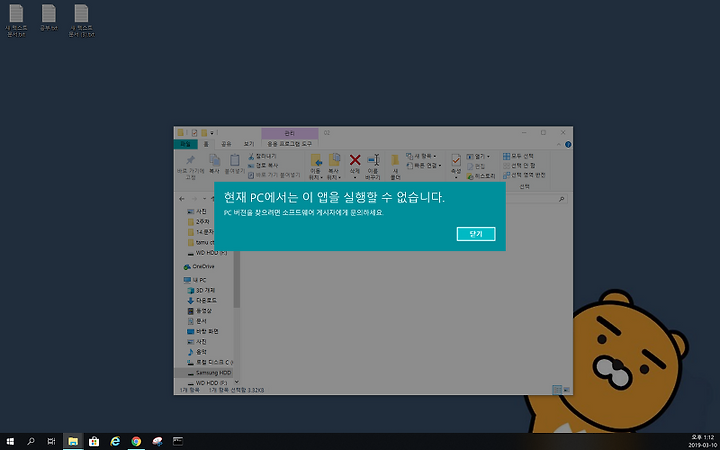Open 문서 documents in navigation pane
720x450 pixels.
[197, 321]
